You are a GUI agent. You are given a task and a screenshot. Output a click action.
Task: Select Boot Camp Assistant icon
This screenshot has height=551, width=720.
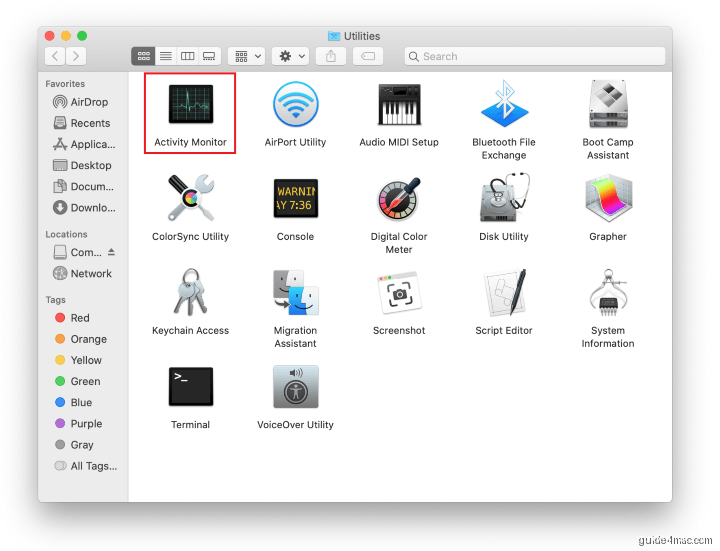(608, 104)
